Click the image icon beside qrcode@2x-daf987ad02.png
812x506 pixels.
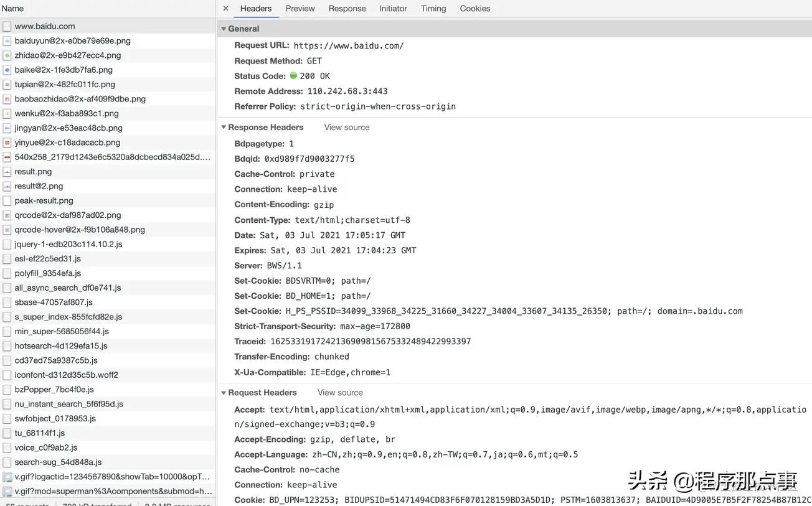click(x=7, y=215)
